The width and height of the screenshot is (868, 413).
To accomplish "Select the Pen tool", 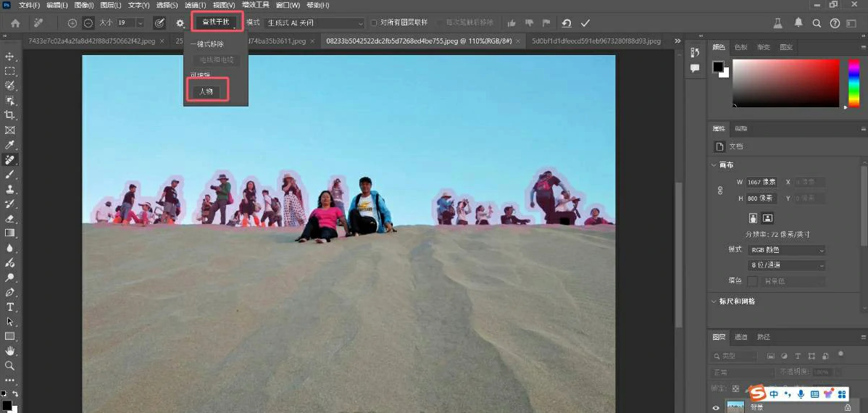I will [x=9, y=292].
